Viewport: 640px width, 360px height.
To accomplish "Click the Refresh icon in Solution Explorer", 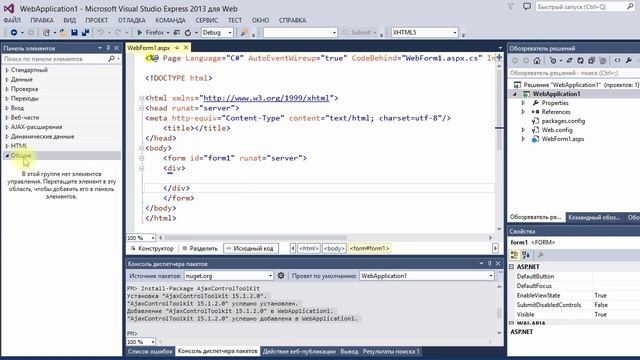I will tap(580, 60).
